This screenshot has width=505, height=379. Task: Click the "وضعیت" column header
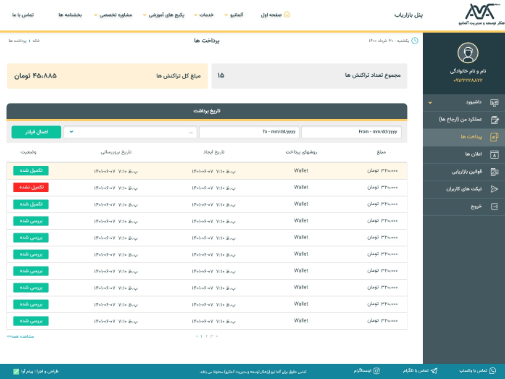click(28, 152)
